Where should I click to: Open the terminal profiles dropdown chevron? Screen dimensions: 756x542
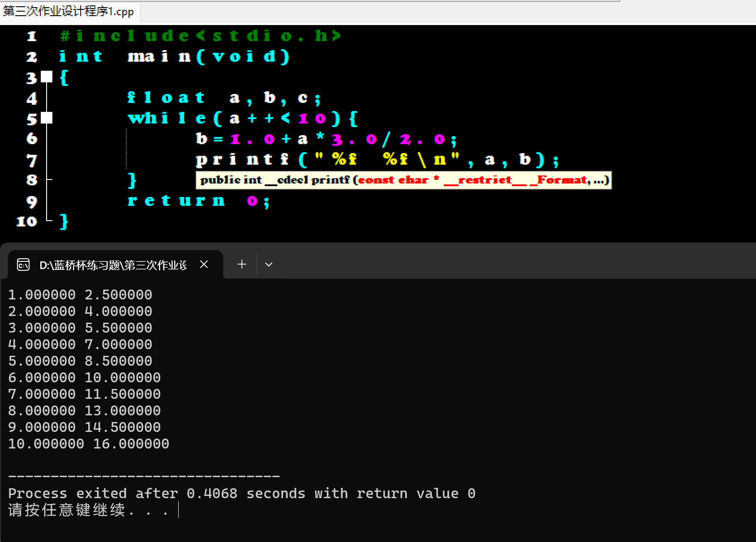pos(269,265)
